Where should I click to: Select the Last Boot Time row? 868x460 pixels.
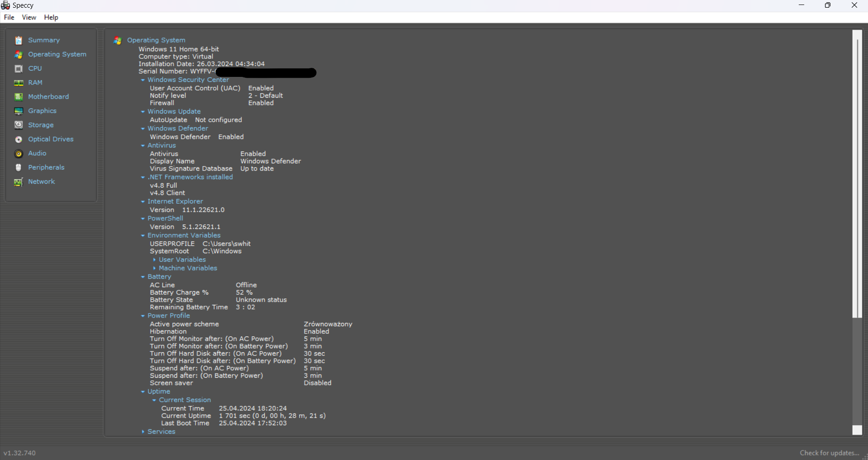click(x=224, y=423)
